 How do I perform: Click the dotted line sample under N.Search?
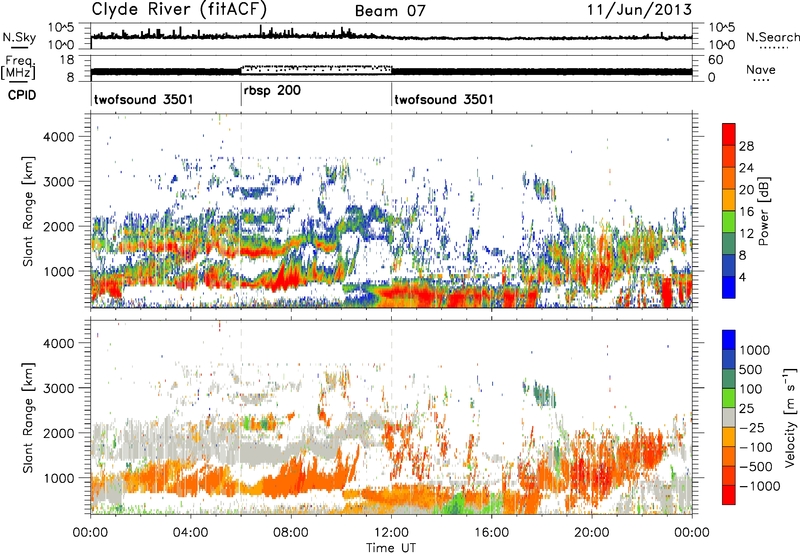click(773, 48)
